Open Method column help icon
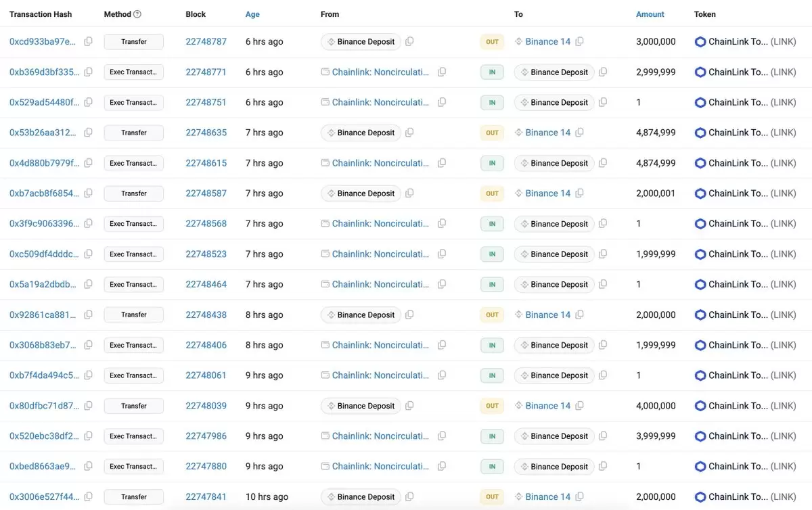 click(x=137, y=14)
